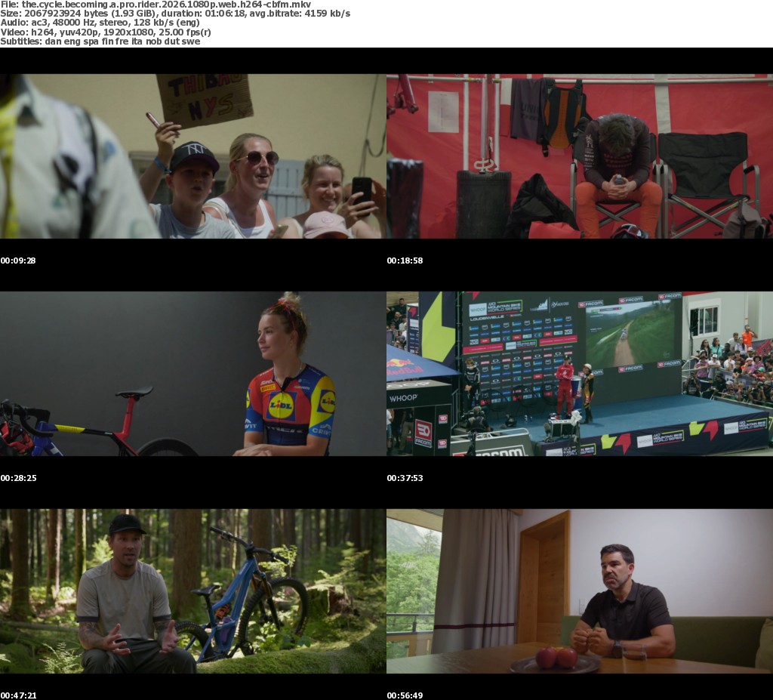This screenshot has width=773, height=700.
Task: Open the thumbnail of man seated at table
Action: pos(579,591)
